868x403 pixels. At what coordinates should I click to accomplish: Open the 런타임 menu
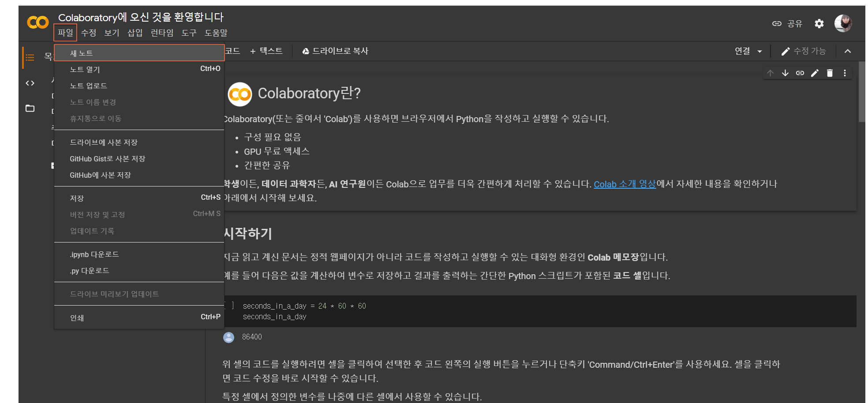pyautogui.click(x=162, y=33)
